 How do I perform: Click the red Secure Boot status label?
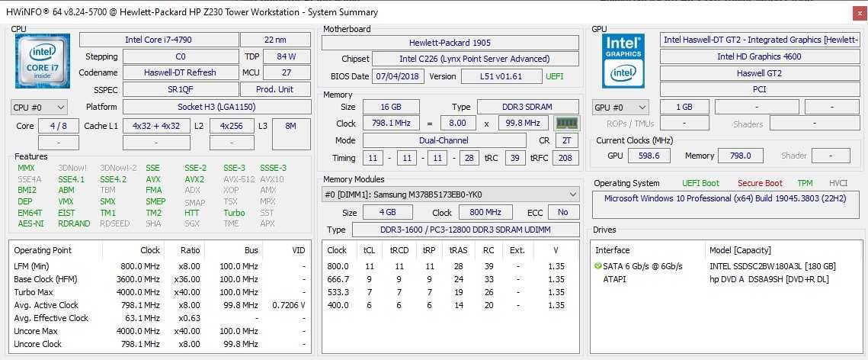(x=760, y=183)
